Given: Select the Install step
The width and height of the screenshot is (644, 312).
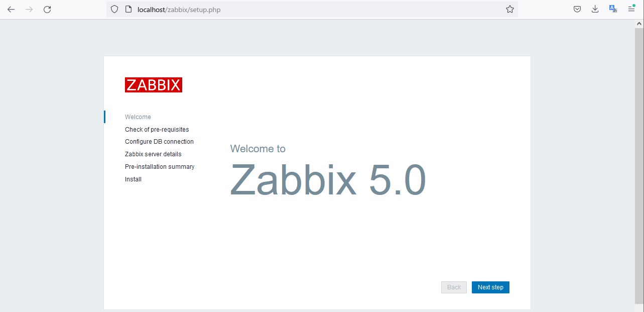Looking at the screenshot, I should 133,179.
